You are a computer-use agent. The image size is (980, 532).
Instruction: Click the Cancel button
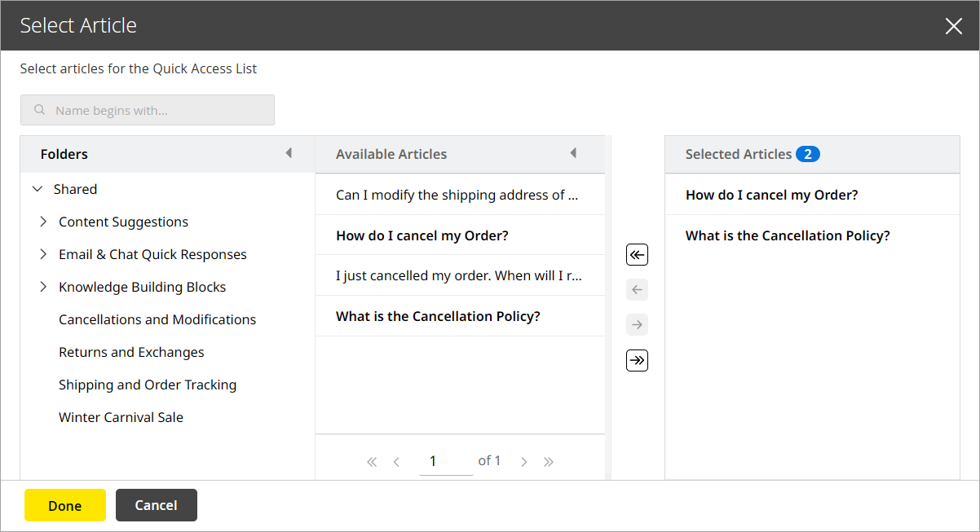[x=156, y=505]
